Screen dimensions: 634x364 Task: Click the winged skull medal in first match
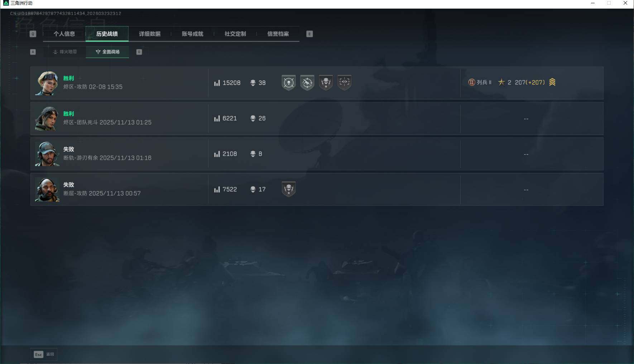pyautogui.click(x=326, y=83)
